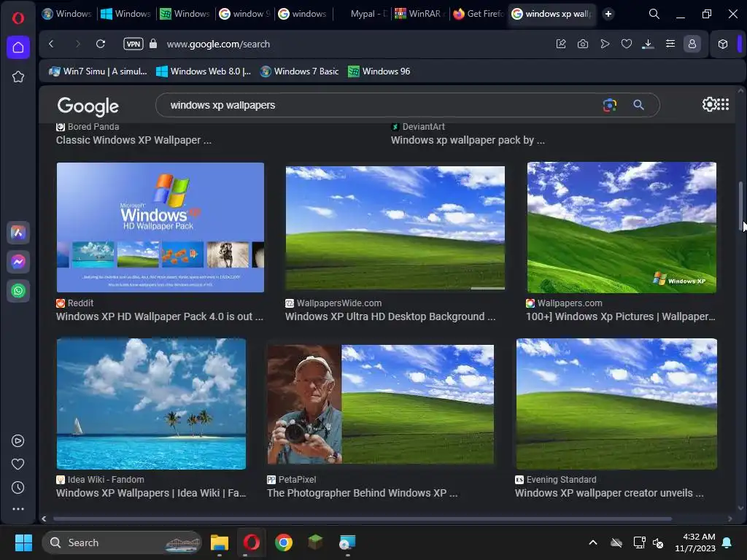The image size is (747, 560).
Task: Open File Explorer from taskbar
Action: [220, 542]
